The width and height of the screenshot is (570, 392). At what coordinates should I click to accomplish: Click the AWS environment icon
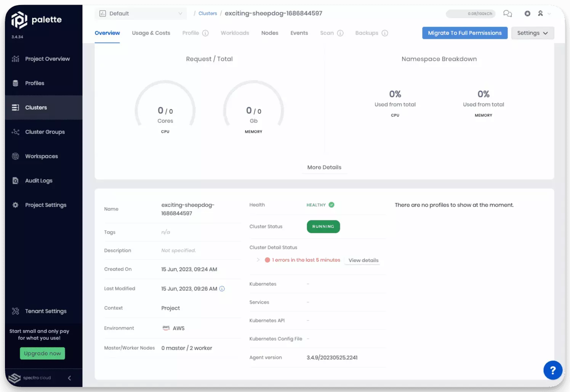166,328
